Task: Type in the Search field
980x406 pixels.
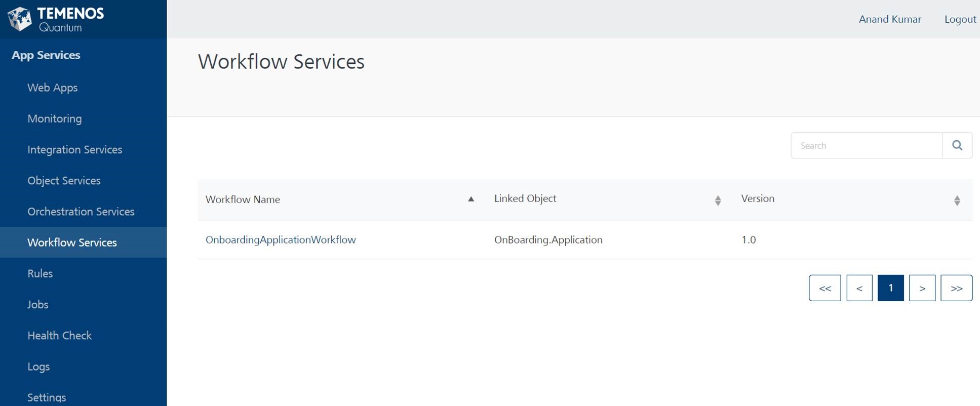Action: coord(866,145)
